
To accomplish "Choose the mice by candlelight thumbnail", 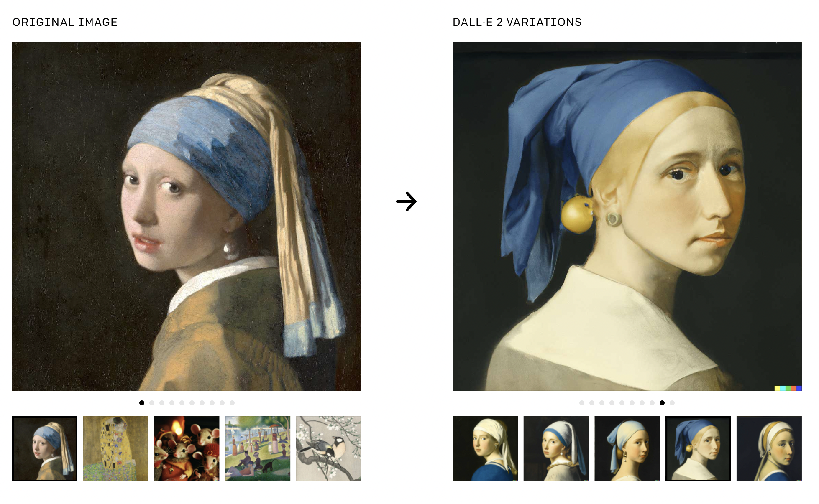I will tap(187, 448).
